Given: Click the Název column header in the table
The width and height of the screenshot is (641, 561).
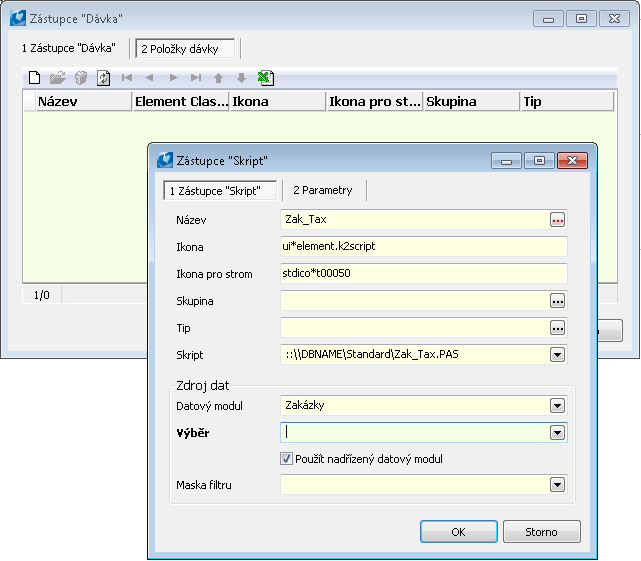Looking at the screenshot, I should pyautogui.click(x=84, y=101).
